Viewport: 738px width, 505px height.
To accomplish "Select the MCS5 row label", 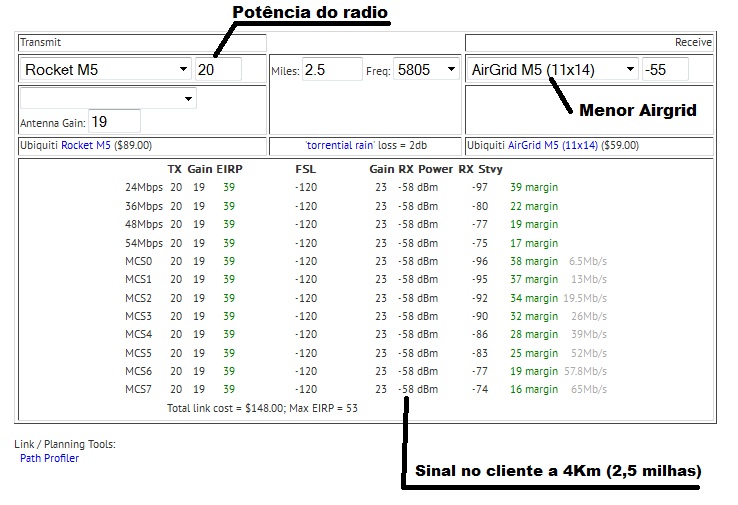I will (x=138, y=353).
